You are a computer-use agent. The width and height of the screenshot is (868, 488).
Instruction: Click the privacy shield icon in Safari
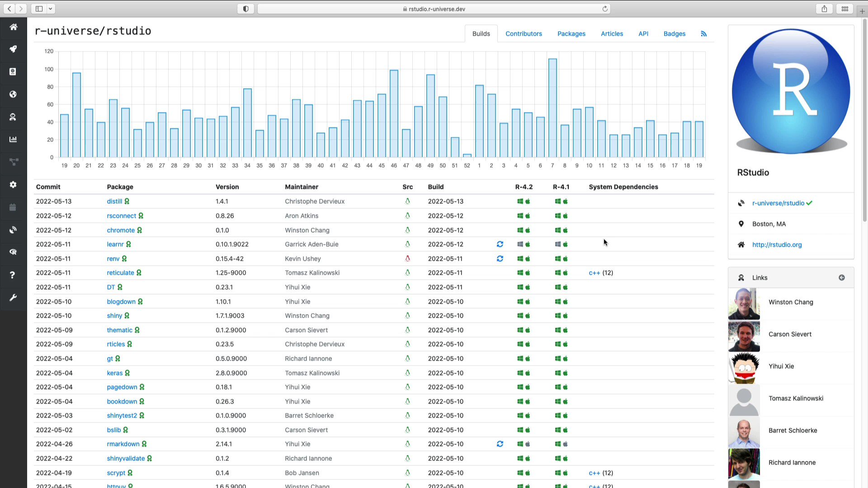(x=245, y=9)
